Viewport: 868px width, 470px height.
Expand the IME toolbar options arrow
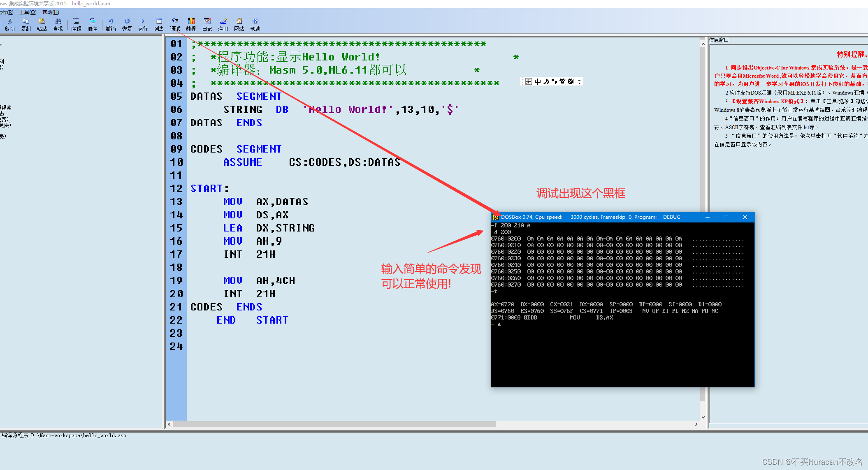click(x=579, y=81)
